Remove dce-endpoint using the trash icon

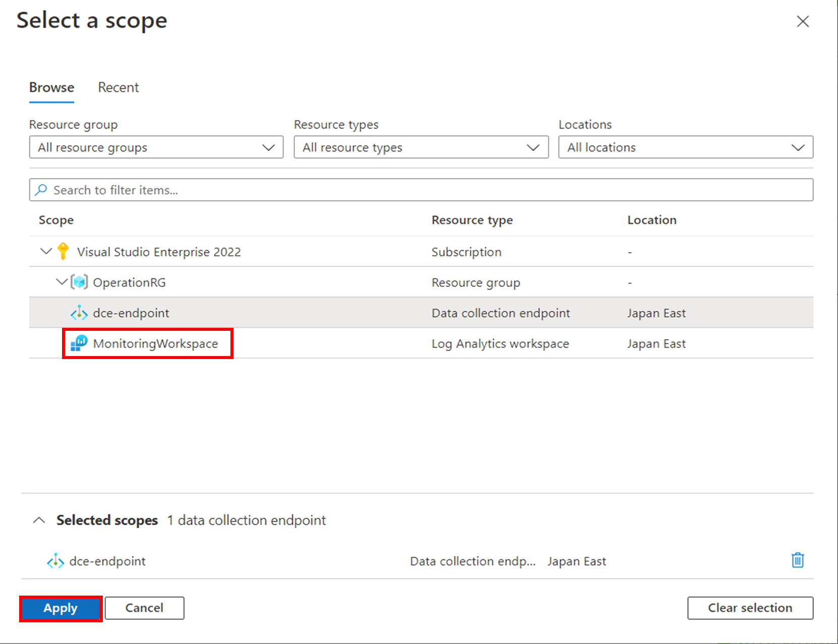(x=797, y=560)
